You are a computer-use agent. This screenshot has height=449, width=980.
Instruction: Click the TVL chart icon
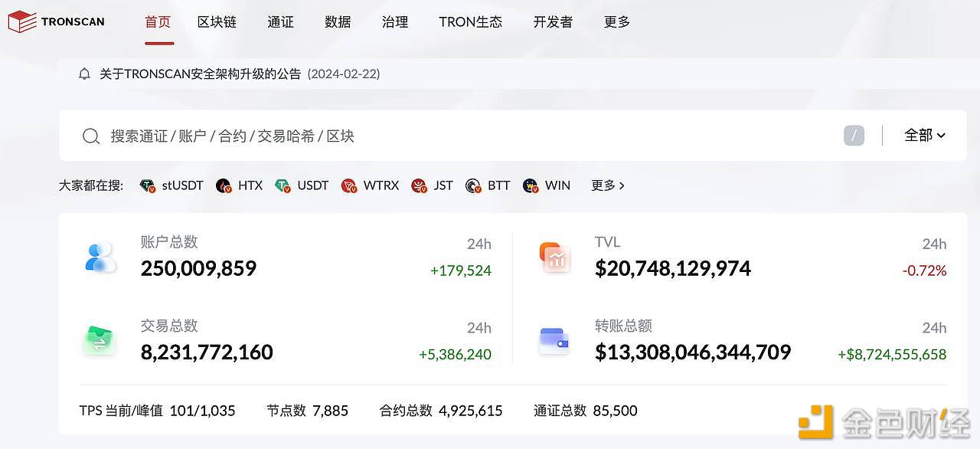coord(554,257)
